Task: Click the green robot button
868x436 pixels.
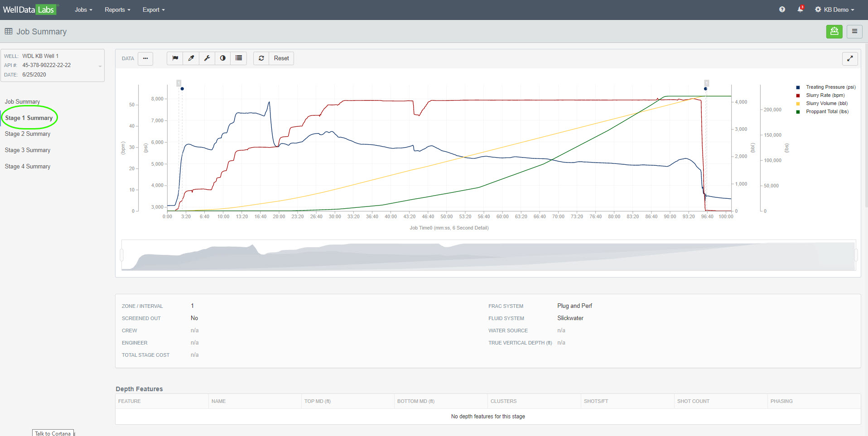Action: click(x=834, y=31)
